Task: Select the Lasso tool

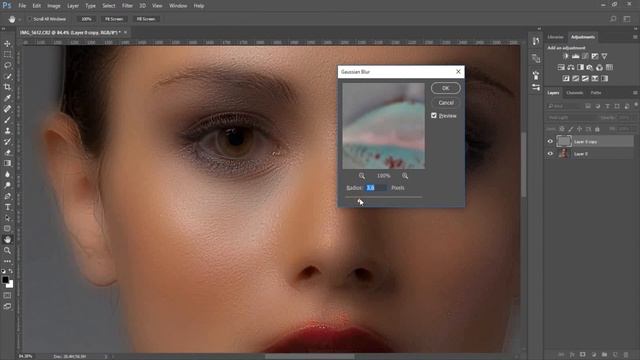Action: 7,65
